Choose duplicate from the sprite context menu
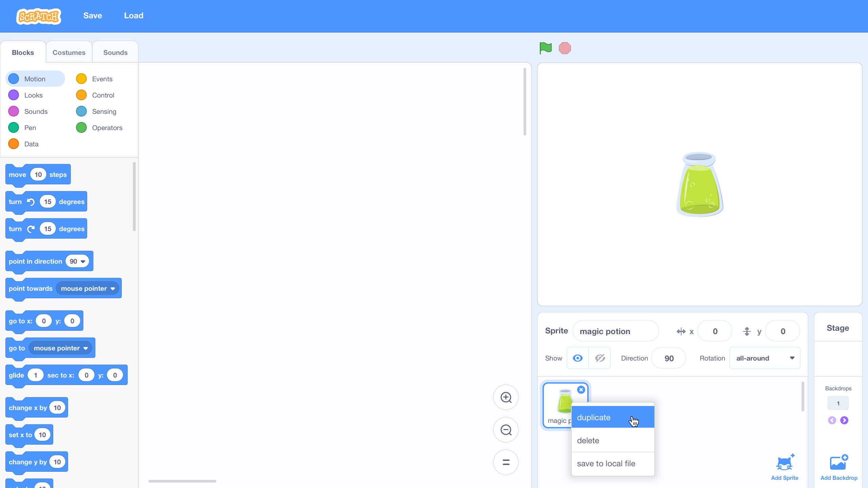 click(593, 417)
